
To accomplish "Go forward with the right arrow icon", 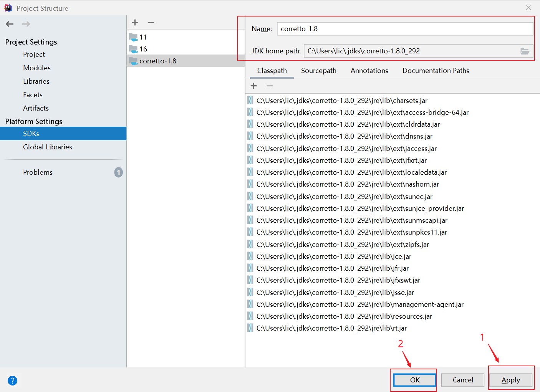I will 26,24.
